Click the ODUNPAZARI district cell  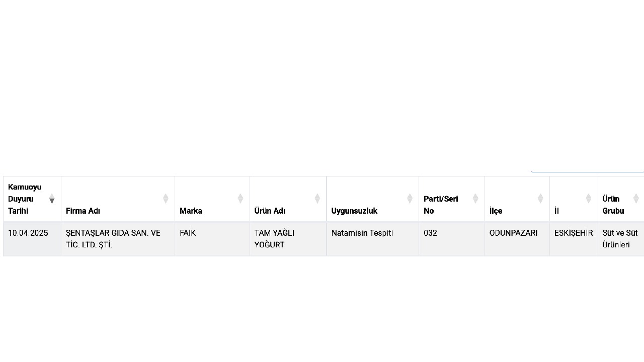coord(513,233)
